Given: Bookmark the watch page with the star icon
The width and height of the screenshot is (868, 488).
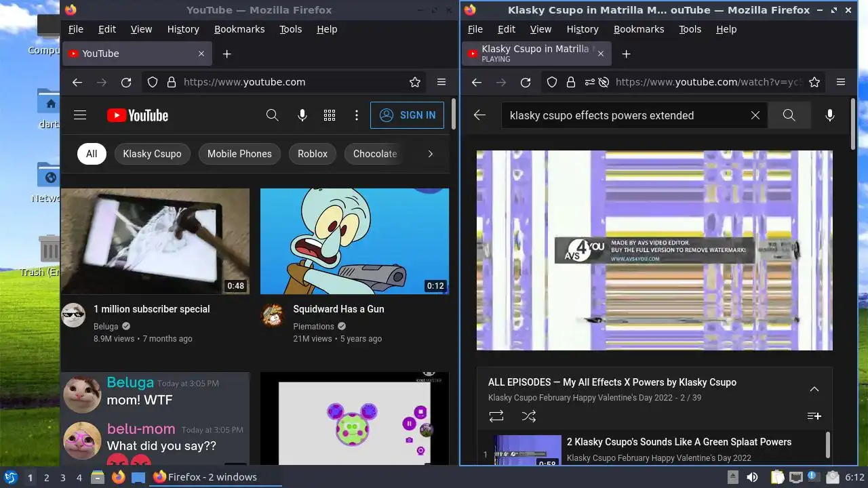Looking at the screenshot, I should tap(814, 82).
